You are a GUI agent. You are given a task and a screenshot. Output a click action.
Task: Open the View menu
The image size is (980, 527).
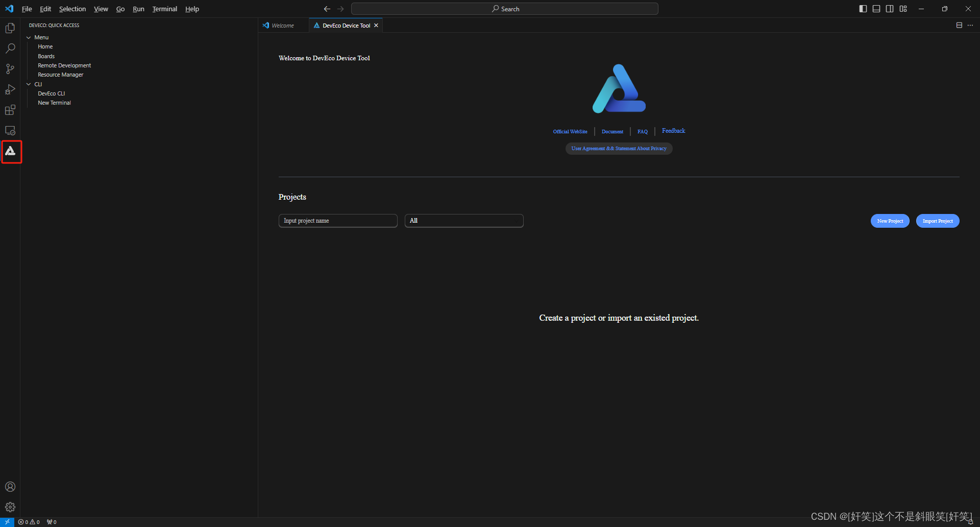[x=101, y=9]
